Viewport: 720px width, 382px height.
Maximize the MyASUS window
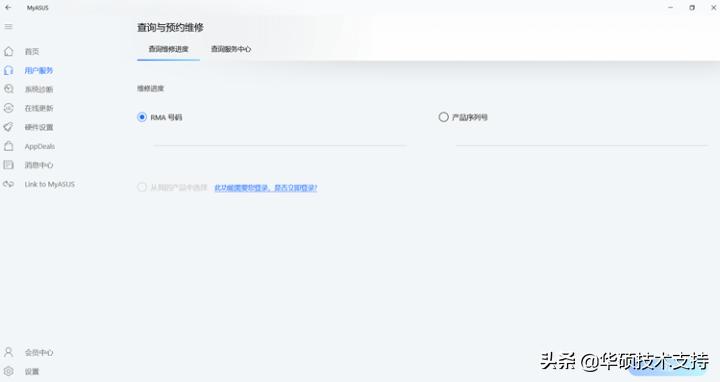pyautogui.click(x=692, y=8)
